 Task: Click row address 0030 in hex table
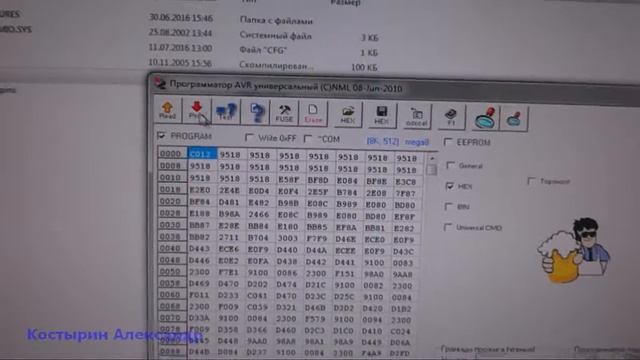[x=171, y=225]
